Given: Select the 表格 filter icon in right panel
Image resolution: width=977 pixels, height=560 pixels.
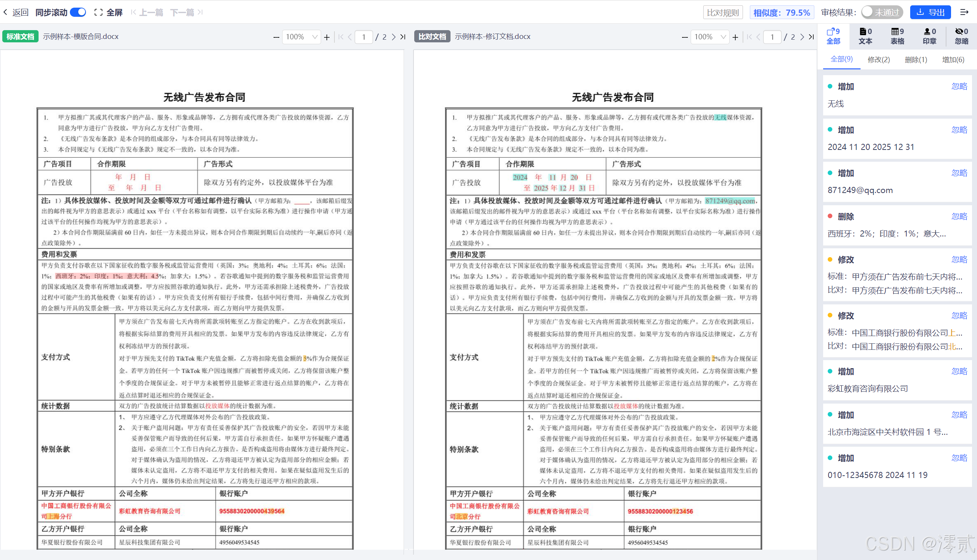Looking at the screenshot, I should pyautogui.click(x=897, y=36).
